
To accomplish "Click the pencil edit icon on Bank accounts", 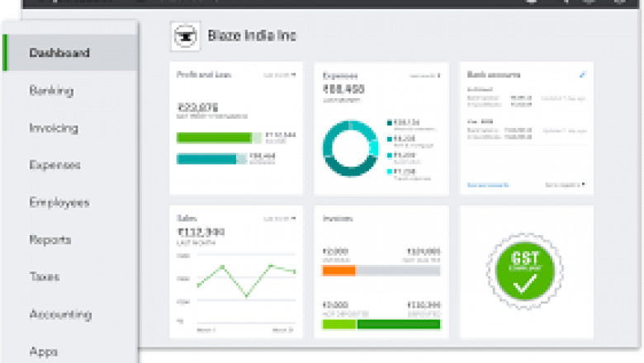I will 582,75.
